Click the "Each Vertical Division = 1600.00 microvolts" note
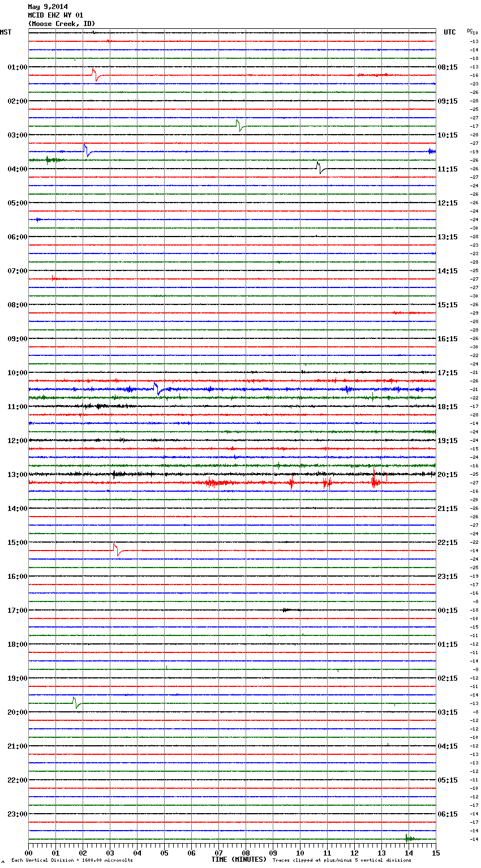Image resolution: width=481 pixels, height=868 pixels. pyautogui.click(x=72, y=860)
